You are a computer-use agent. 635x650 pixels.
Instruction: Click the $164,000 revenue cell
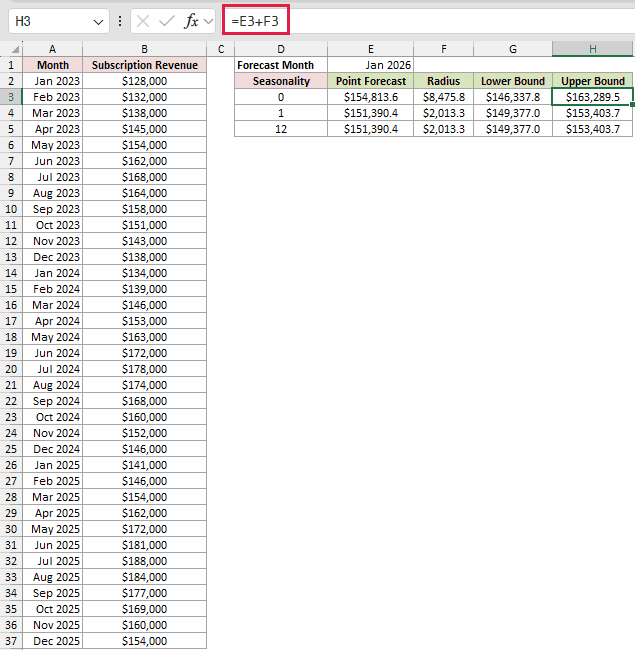point(144,193)
